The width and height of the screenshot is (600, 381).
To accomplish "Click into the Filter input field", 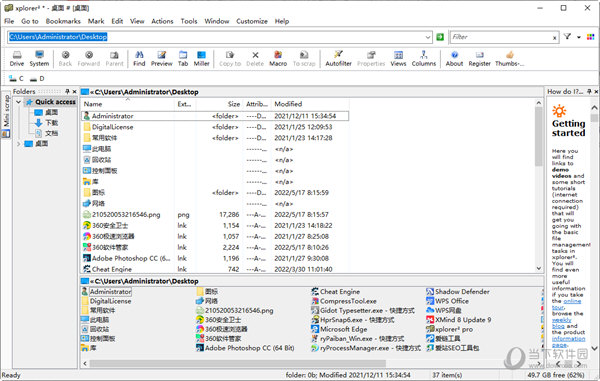I will pyautogui.click(x=501, y=37).
